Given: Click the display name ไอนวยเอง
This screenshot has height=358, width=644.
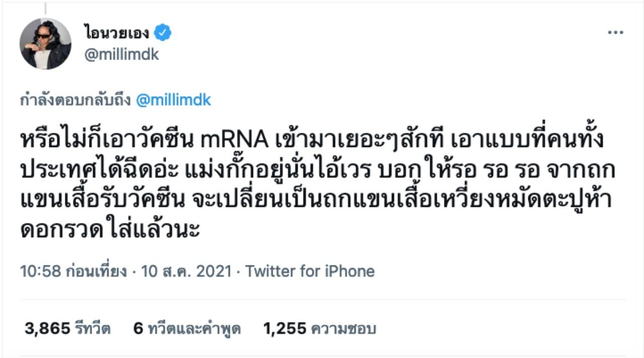Looking at the screenshot, I should [x=117, y=33].
